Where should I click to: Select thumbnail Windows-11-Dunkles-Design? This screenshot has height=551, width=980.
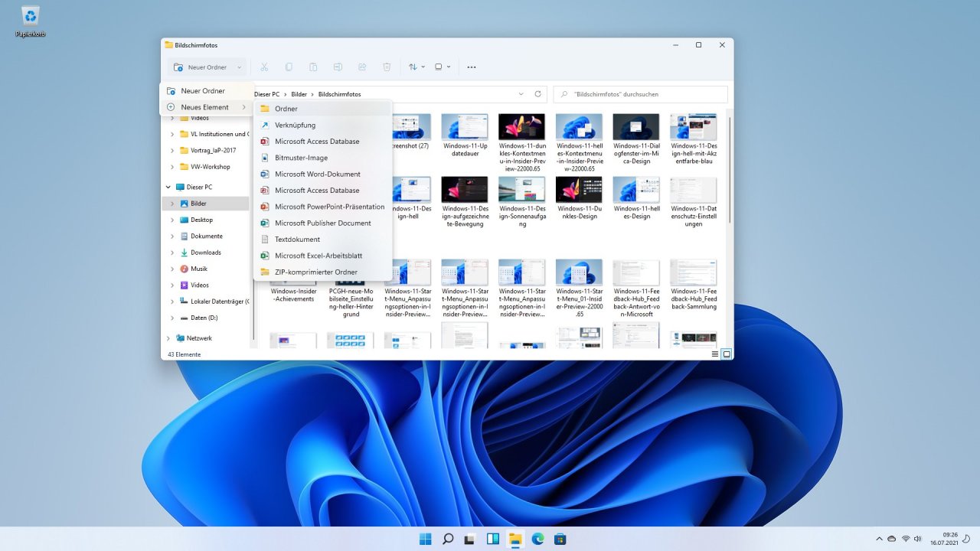point(579,197)
